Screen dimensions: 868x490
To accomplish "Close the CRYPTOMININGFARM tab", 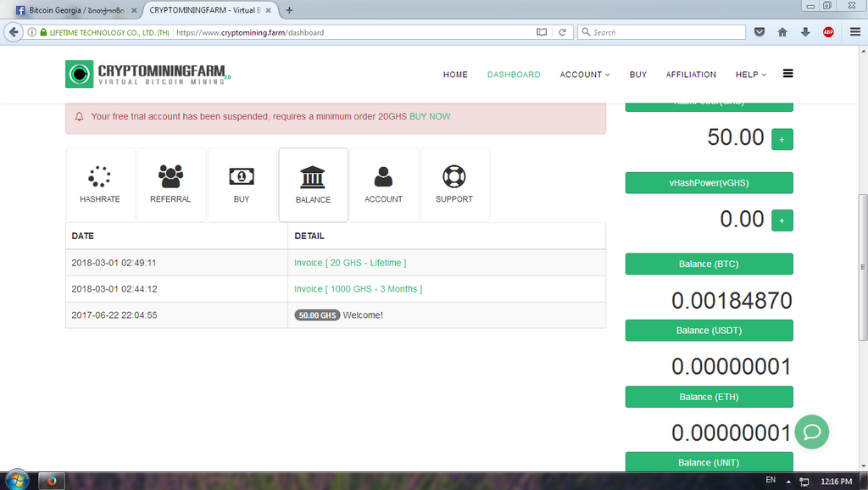I will pyautogui.click(x=268, y=10).
